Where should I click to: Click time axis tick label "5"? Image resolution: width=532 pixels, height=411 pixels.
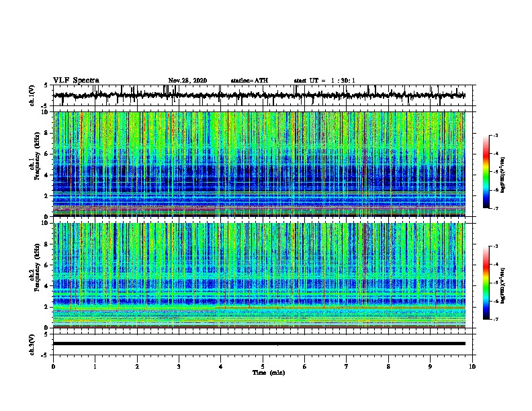tap(263, 367)
